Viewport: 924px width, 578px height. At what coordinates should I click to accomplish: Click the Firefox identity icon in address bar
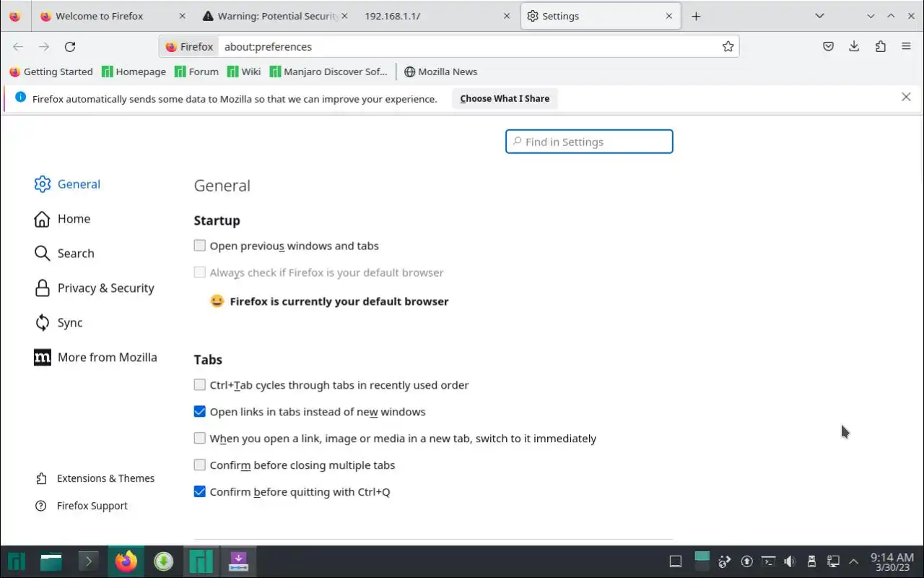pyautogui.click(x=190, y=46)
